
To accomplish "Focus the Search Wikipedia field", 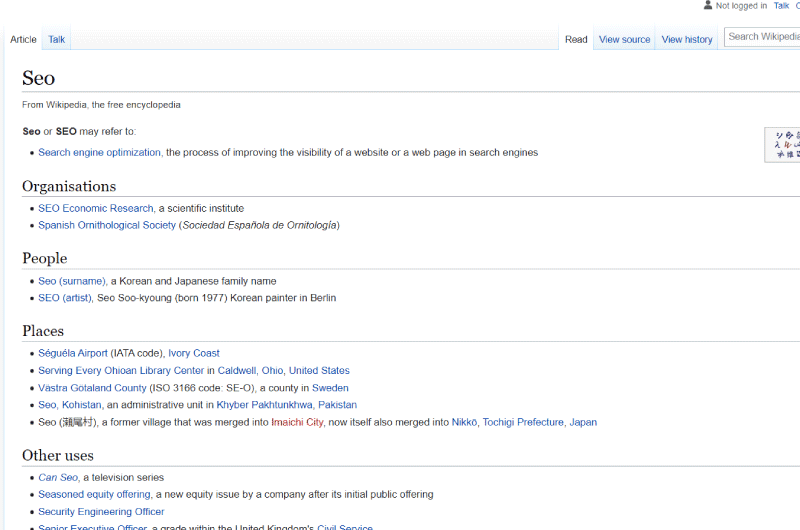I will (x=762, y=37).
